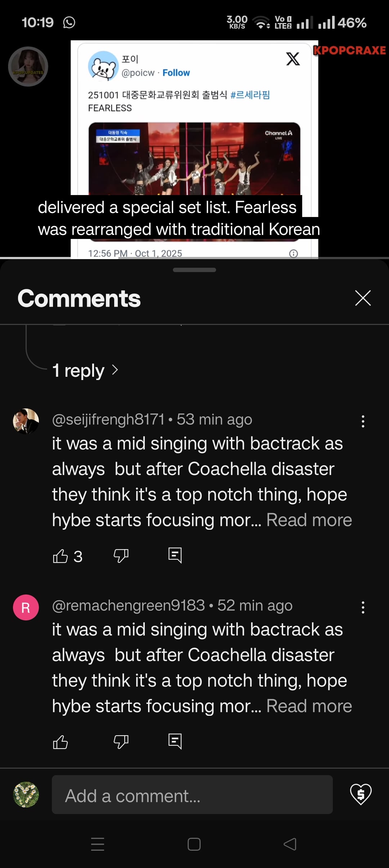
Task: Open options menu for @seijifrengh8171 comment
Action: 363,421
